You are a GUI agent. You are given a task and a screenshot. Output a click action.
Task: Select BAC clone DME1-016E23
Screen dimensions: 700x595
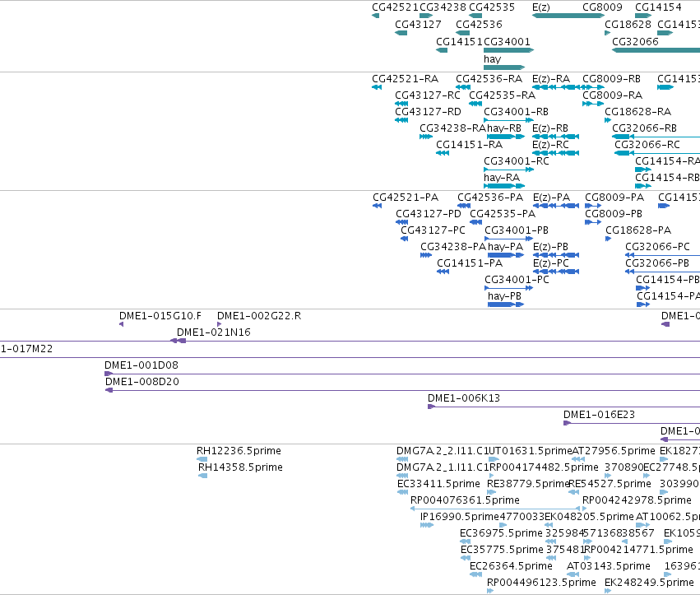599,416
